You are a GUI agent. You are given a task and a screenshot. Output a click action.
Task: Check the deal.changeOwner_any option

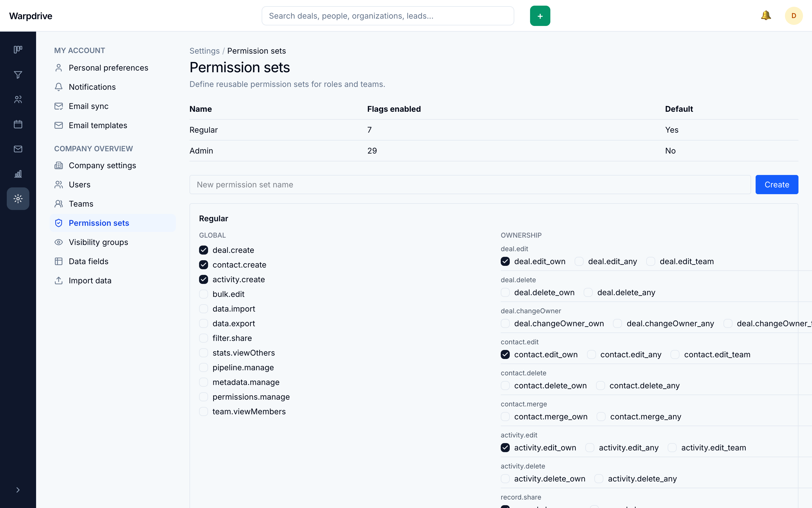pos(617,323)
